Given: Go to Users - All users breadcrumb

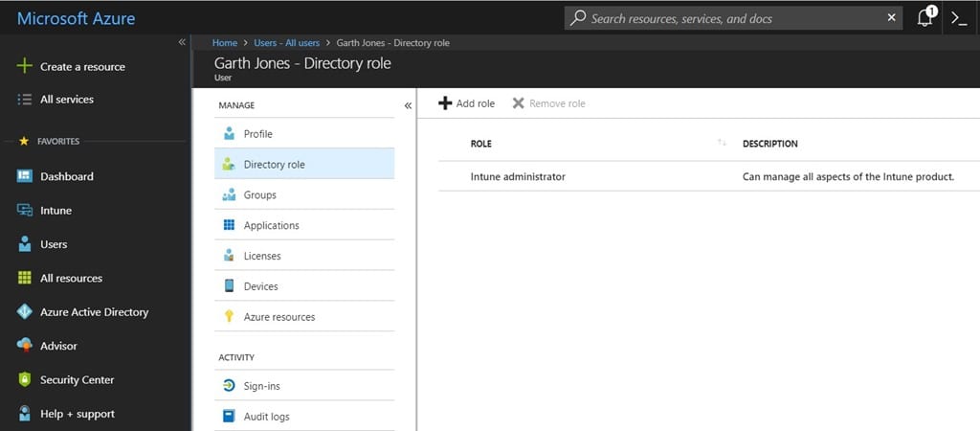Looking at the screenshot, I should tap(286, 42).
